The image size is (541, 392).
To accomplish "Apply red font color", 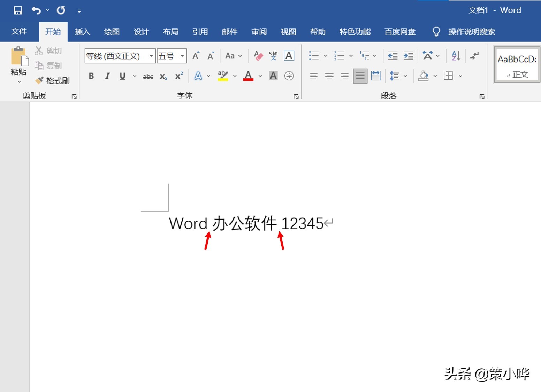I will coord(248,76).
